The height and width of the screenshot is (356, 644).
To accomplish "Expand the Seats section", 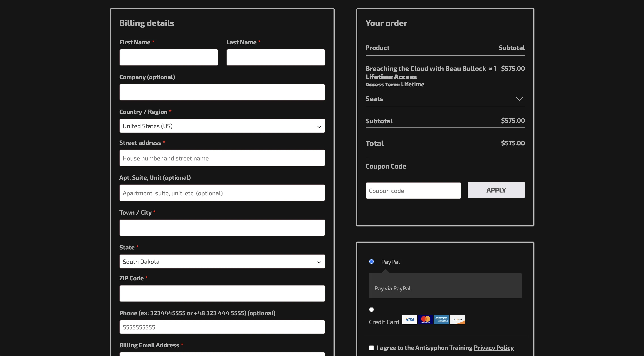I will 520,99.
